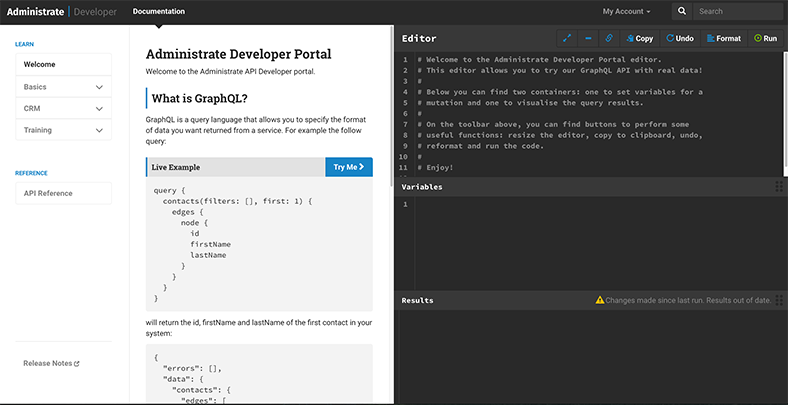Click the documentation pane scrollbar
This screenshot has height=405, width=788.
392,106
